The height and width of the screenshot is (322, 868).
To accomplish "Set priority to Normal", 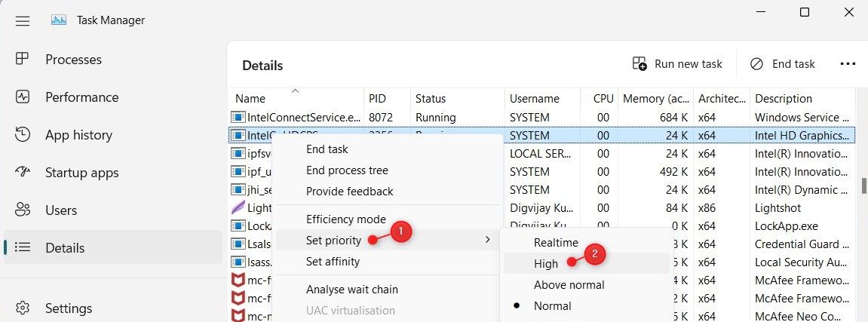I will pyautogui.click(x=586, y=306).
